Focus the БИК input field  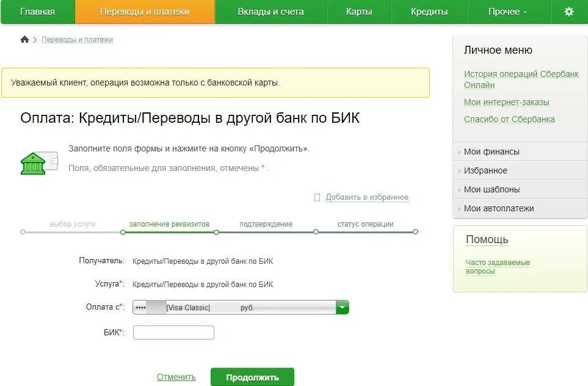click(x=173, y=333)
